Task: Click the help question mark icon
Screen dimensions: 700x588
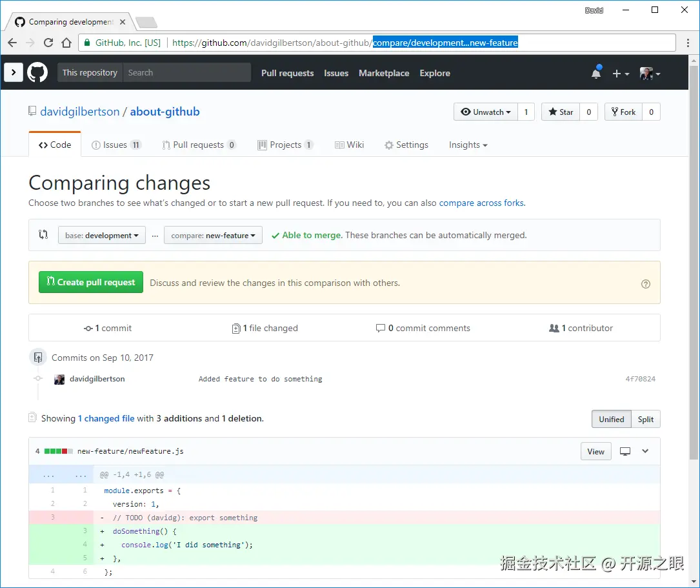Action: click(646, 284)
